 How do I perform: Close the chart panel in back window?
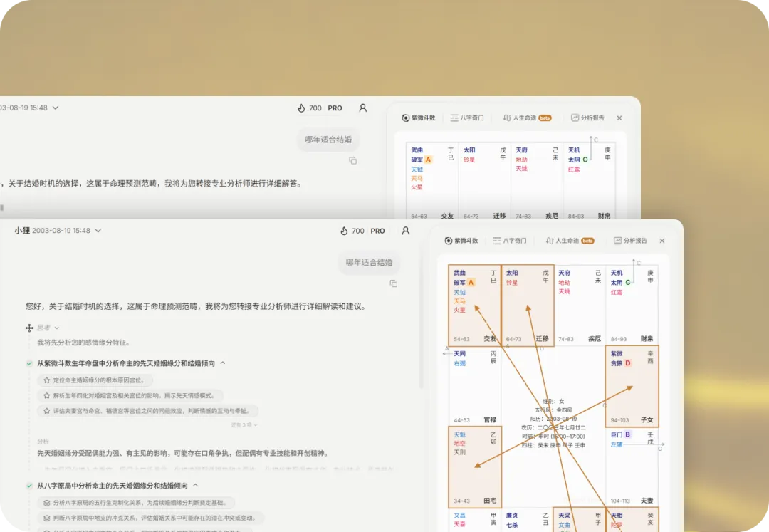[619, 118]
